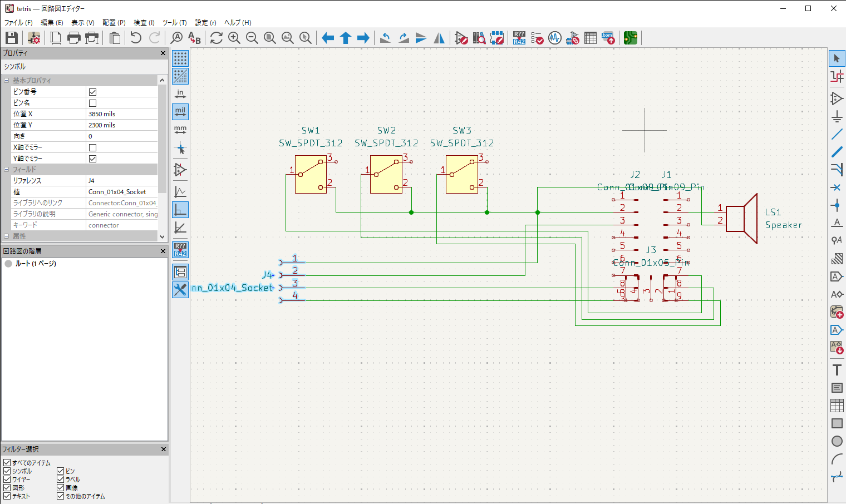Check the ピン名 checkbox
Screen dimensions: 846x504
click(x=93, y=103)
